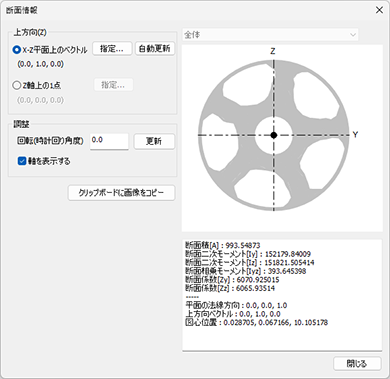This screenshot has width=390, height=379.
Task: Click the 上方向ベクトル : 0.0, 1.0, 0.0 line
Action: click(233, 314)
